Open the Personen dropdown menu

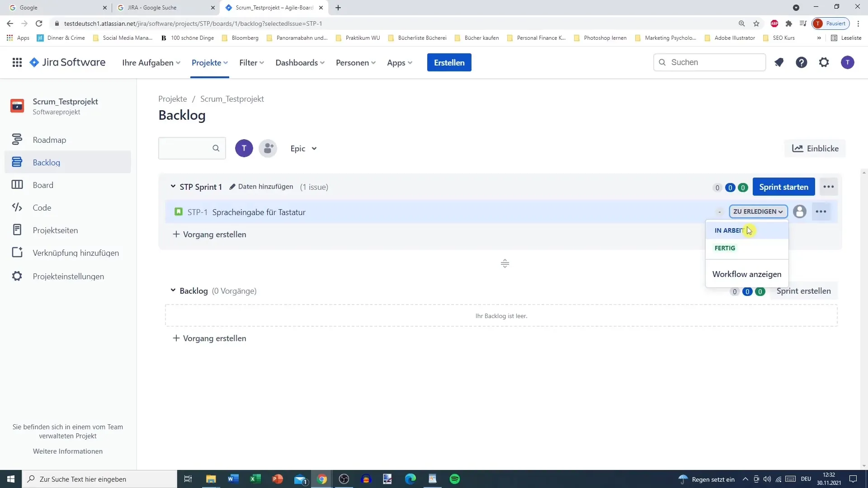[x=356, y=63]
